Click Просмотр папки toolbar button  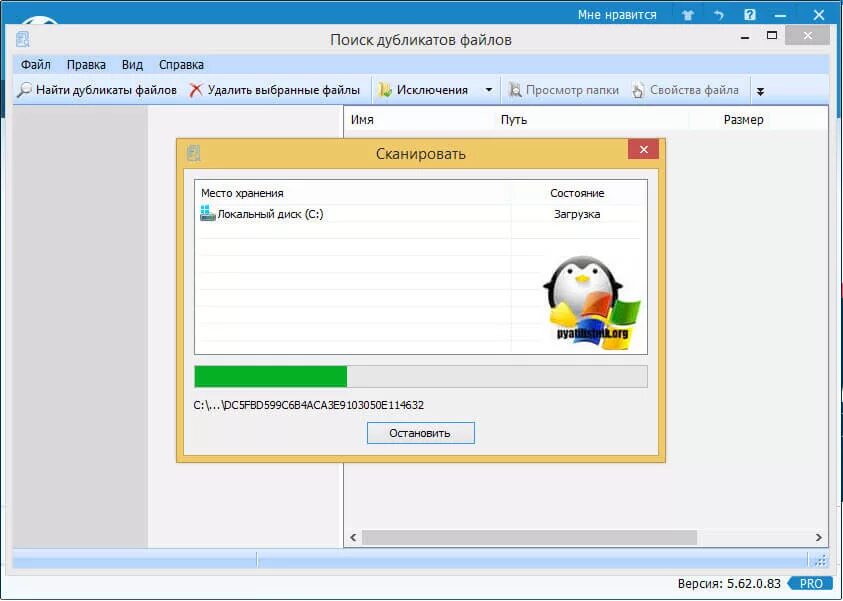tap(564, 90)
